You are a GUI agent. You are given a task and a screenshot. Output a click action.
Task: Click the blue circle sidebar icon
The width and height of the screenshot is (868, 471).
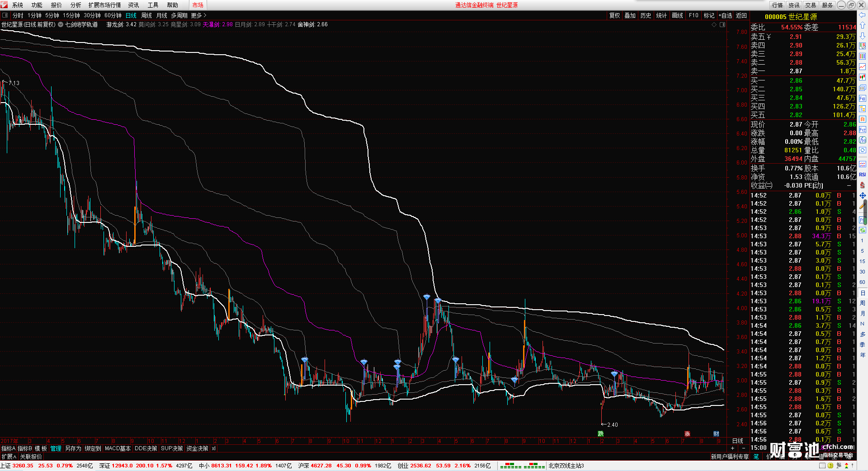coord(863,151)
